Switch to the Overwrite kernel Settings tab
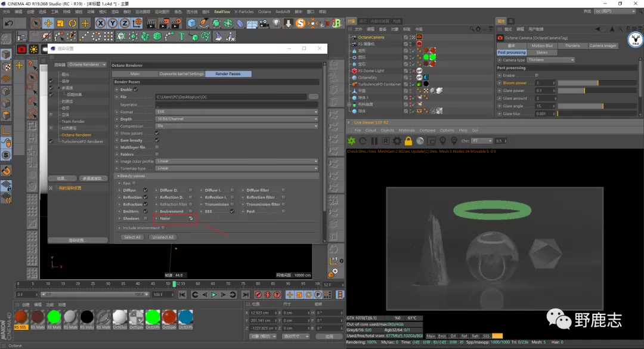 tap(181, 74)
